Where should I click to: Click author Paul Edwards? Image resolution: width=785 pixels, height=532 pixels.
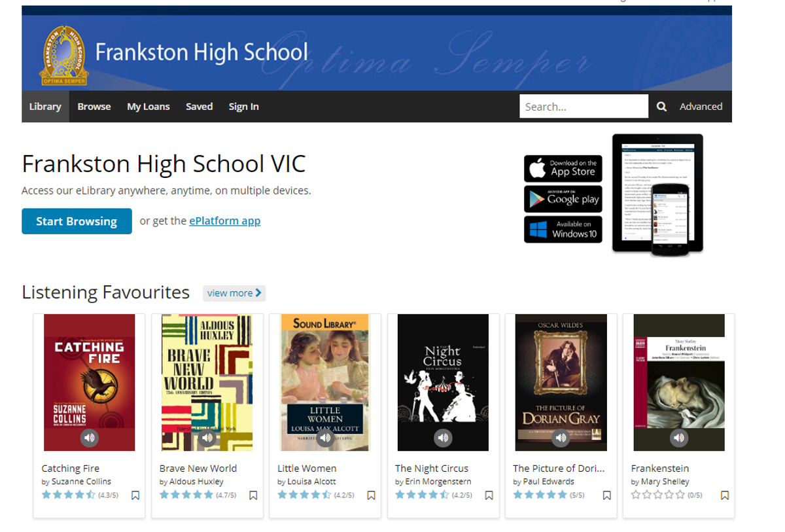(548, 482)
